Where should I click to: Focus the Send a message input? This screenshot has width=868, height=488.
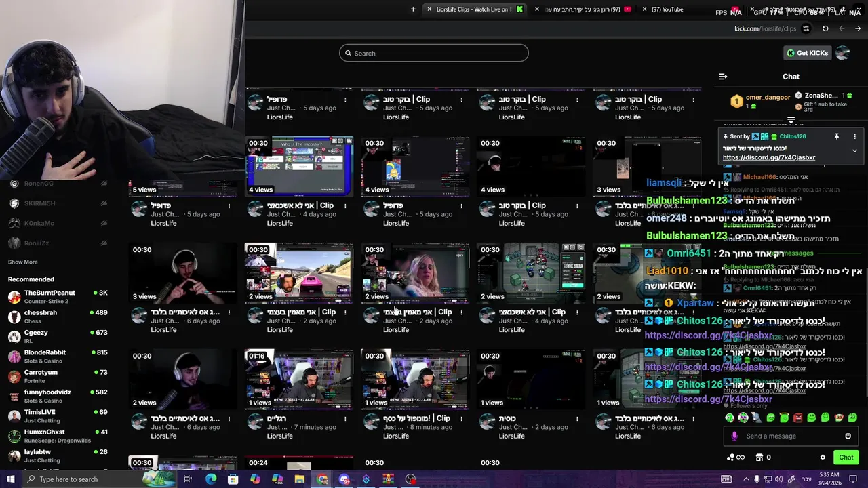(x=790, y=436)
